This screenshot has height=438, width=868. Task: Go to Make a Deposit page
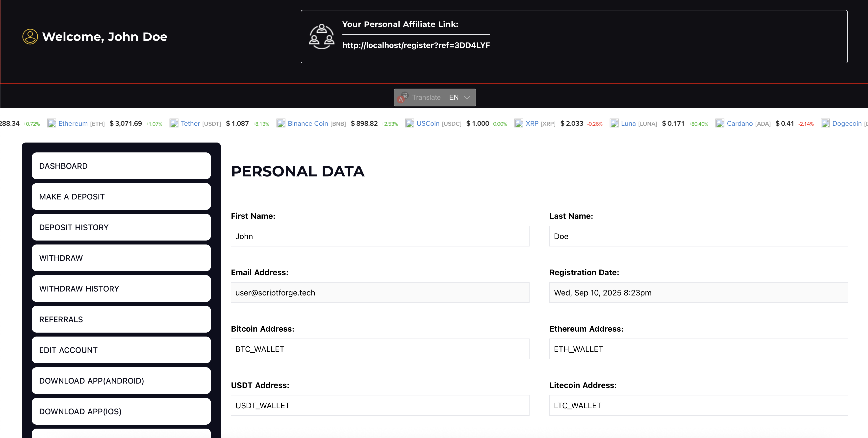(121, 196)
